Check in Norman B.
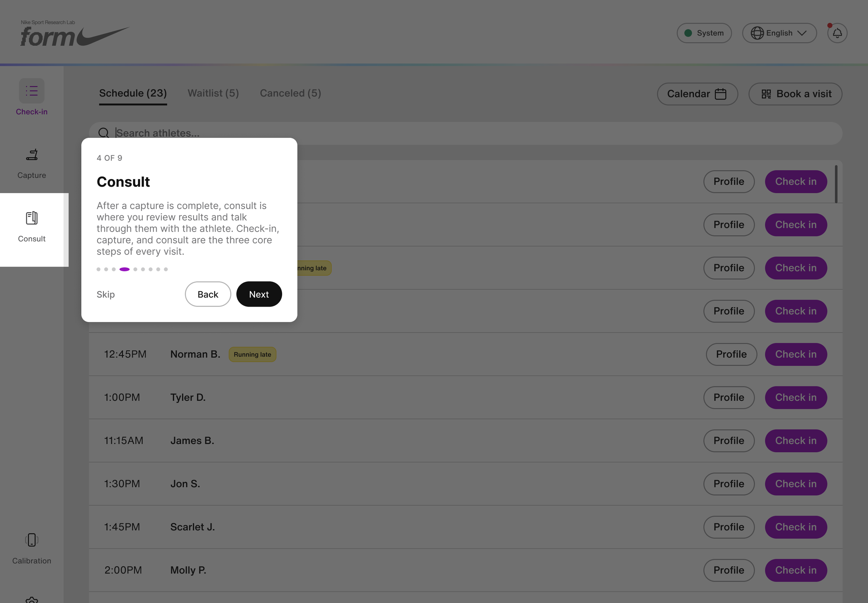 tap(796, 354)
